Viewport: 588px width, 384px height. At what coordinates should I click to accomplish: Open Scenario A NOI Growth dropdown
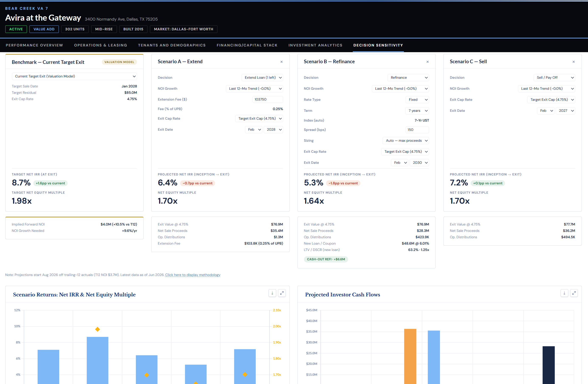(x=254, y=89)
